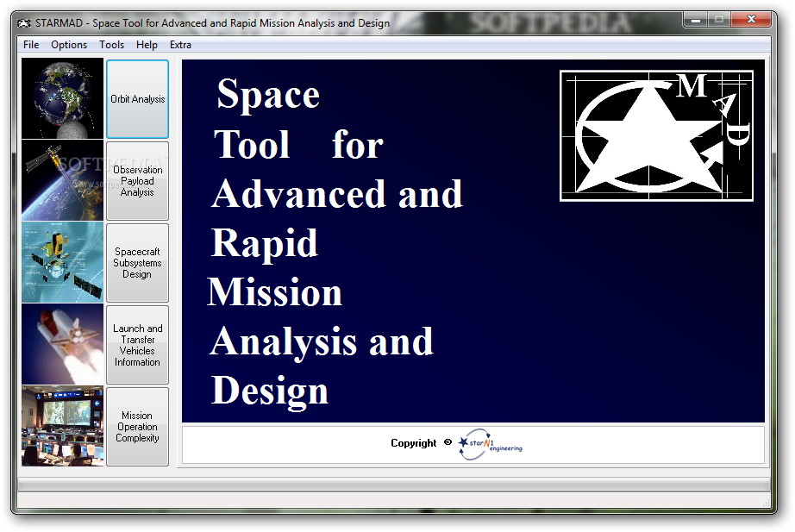Click the space shuttle launch thumbnail
The width and height of the screenshot is (795, 532).
coord(62,344)
